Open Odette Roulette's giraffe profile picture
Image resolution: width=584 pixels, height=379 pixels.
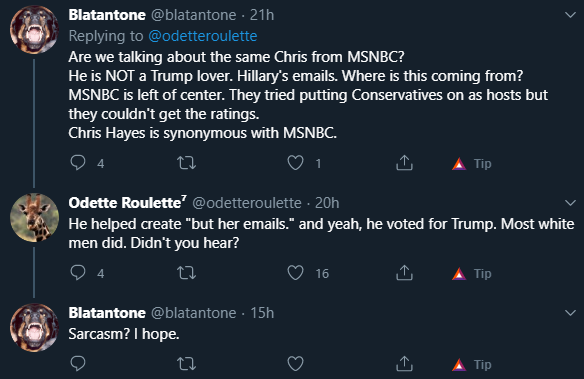34,217
